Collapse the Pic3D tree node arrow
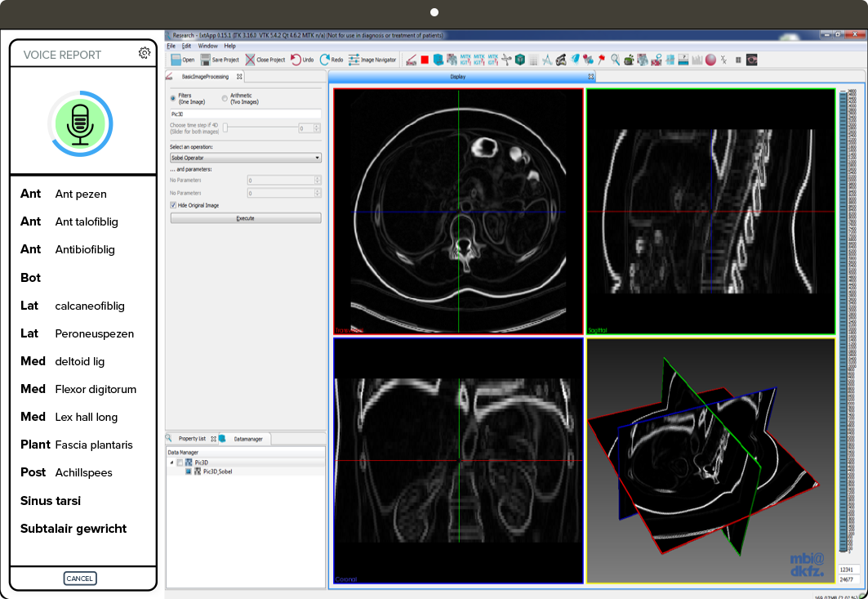The width and height of the screenshot is (868, 599). pos(171,463)
